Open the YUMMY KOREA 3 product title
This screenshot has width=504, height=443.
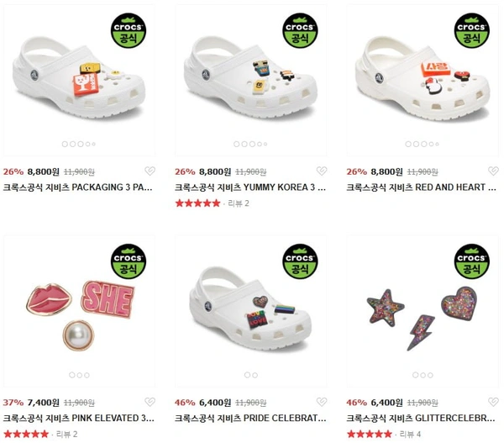(x=250, y=187)
